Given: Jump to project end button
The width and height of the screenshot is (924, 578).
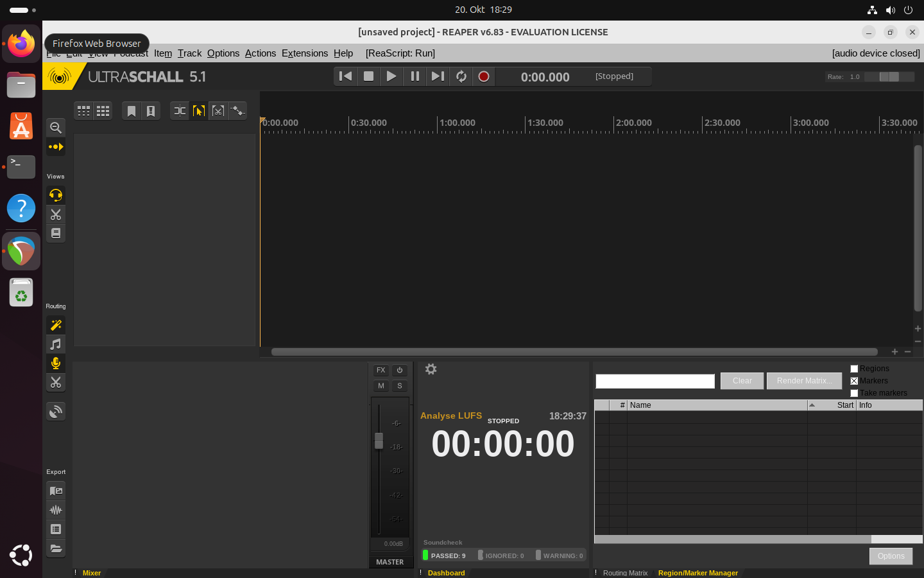Looking at the screenshot, I should click(438, 76).
